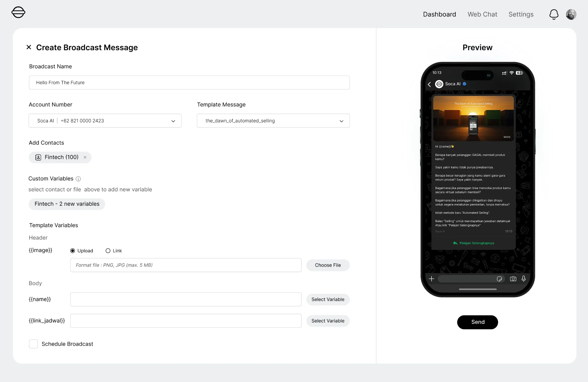The width and height of the screenshot is (588, 382).
Task: Click the contact icon in the Fintech chip
Action: (38, 157)
